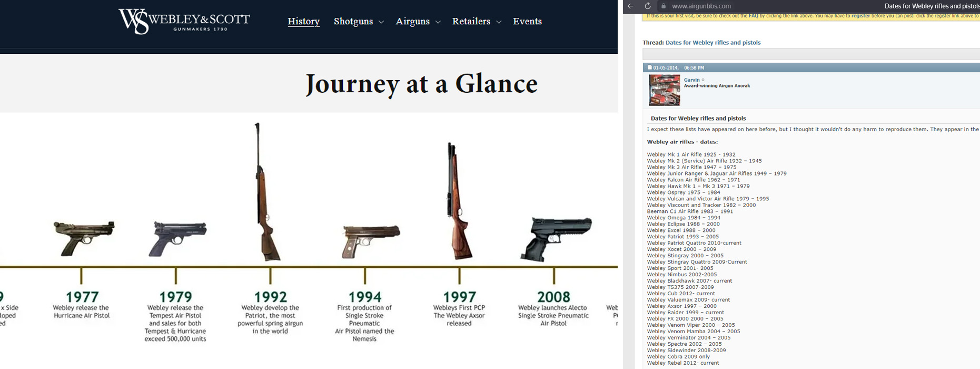This screenshot has width=980, height=369.
Task: Click 'Webleys First PCP The Webley Axsor released' text
Action: [x=459, y=315]
